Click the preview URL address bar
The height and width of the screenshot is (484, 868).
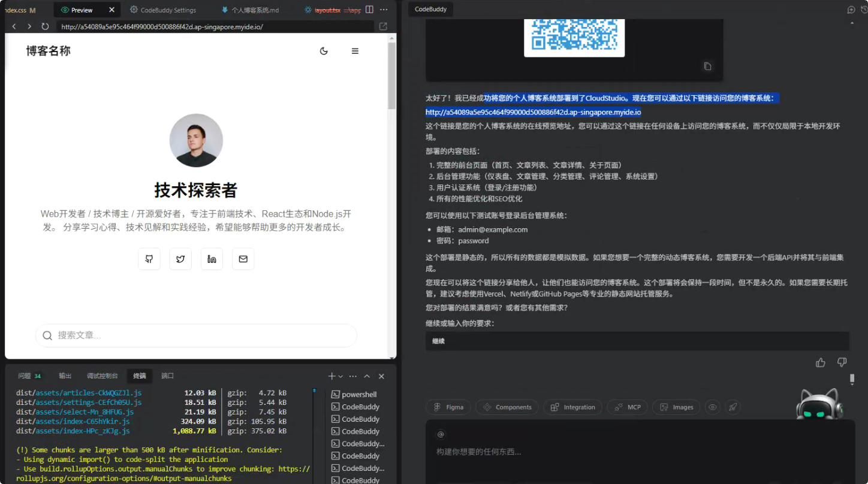pos(215,26)
